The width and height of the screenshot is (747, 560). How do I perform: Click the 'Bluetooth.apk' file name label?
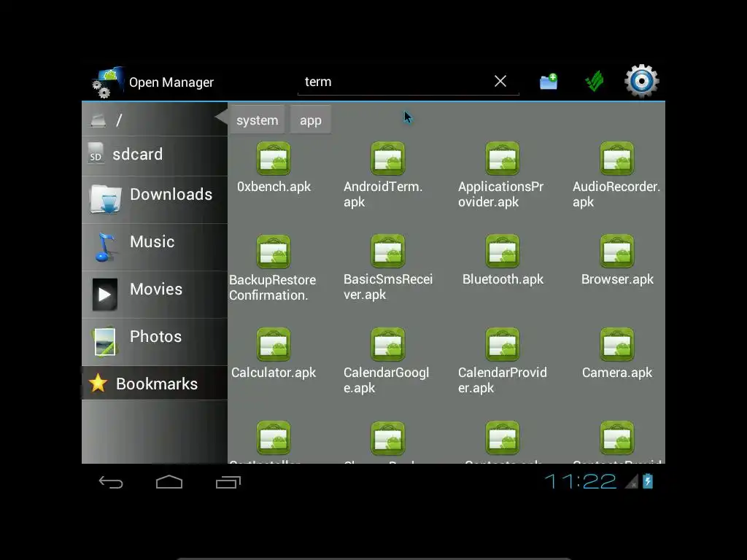503,279
